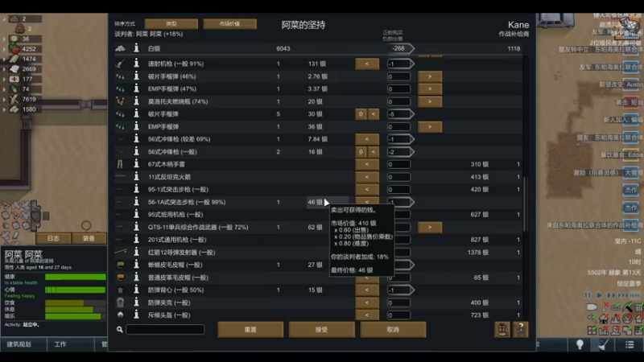Click the 67式木柄手雷 item icon
Screen dimensions: 644x362
[x=120, y=164]
